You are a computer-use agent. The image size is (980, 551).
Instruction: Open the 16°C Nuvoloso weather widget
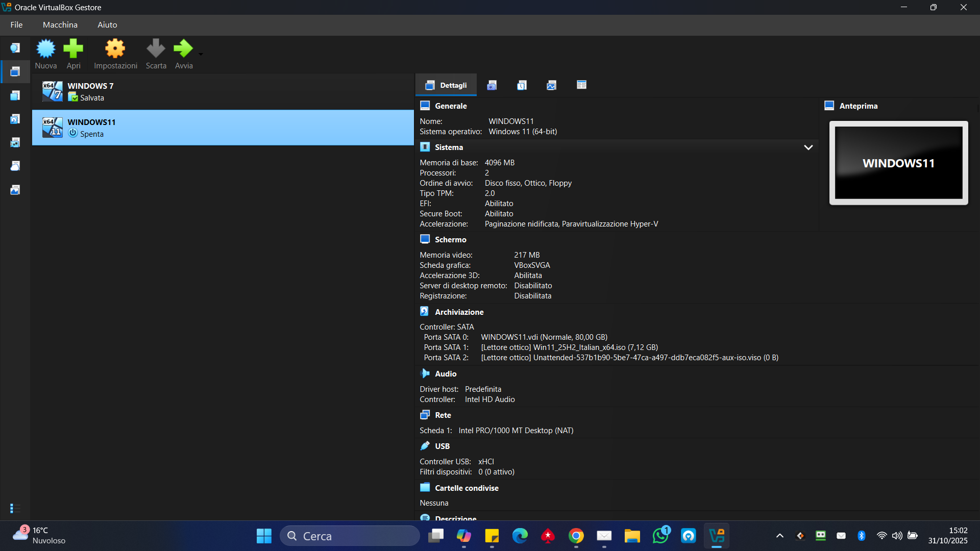pos(40,536)
